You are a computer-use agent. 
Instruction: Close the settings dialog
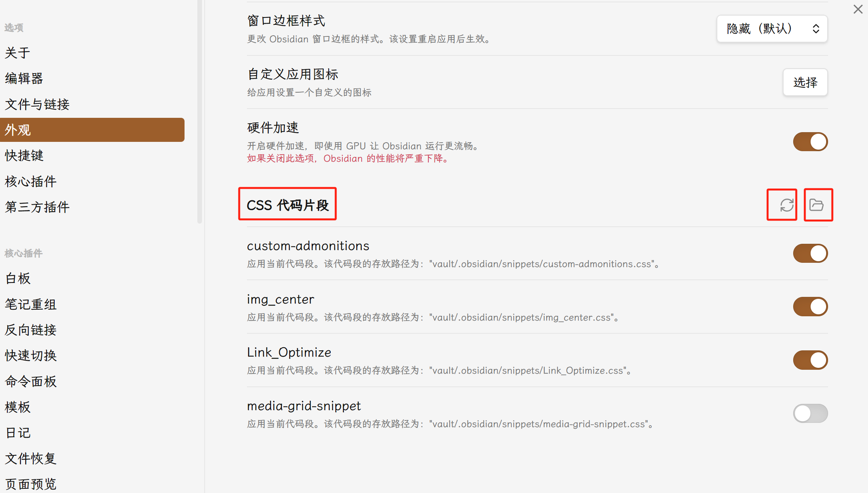(x=858, y=9)
